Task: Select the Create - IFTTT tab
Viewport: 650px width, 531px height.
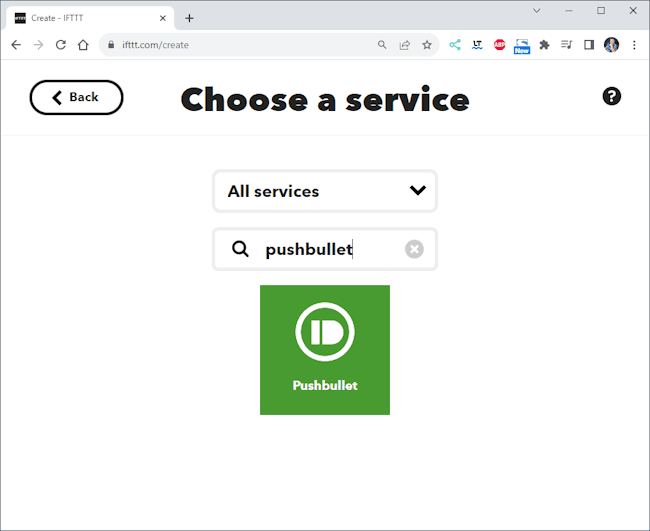Action: 90,18
